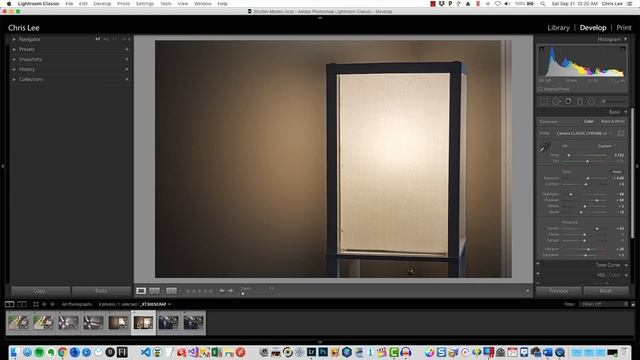Viewport: 640px width, 360px height.
Task: Select the White Balance eyedropper tool
Action: pyautogui.click(x=544, y=147)
